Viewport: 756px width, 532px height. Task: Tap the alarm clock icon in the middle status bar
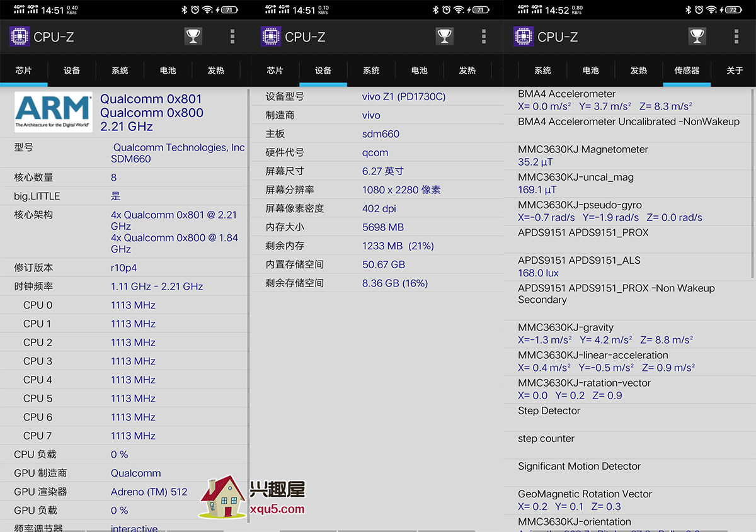[x=447, y=9]
